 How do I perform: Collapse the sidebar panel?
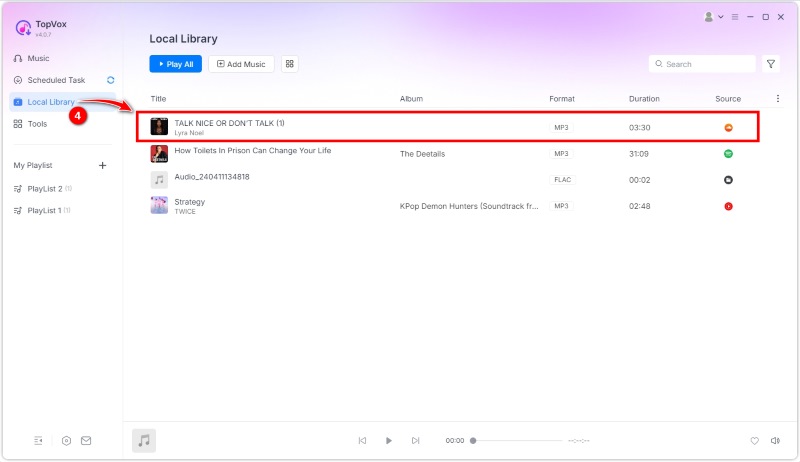click(38, 441)
